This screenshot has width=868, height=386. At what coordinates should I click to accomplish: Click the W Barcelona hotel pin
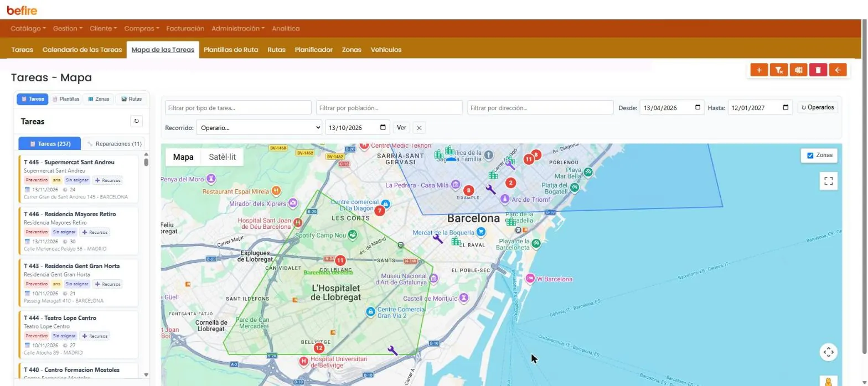(530, 279)
